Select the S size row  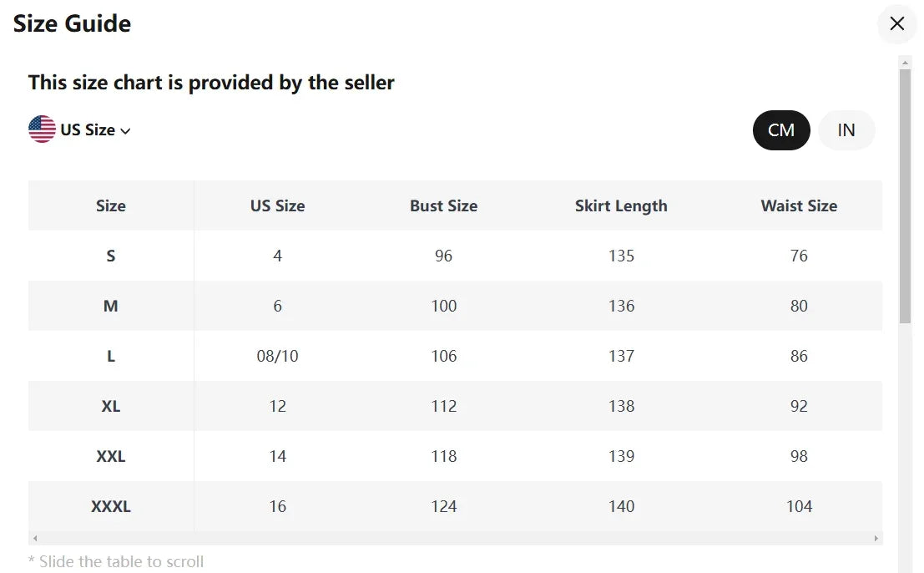pyautogui.click(x=110, y=256)
